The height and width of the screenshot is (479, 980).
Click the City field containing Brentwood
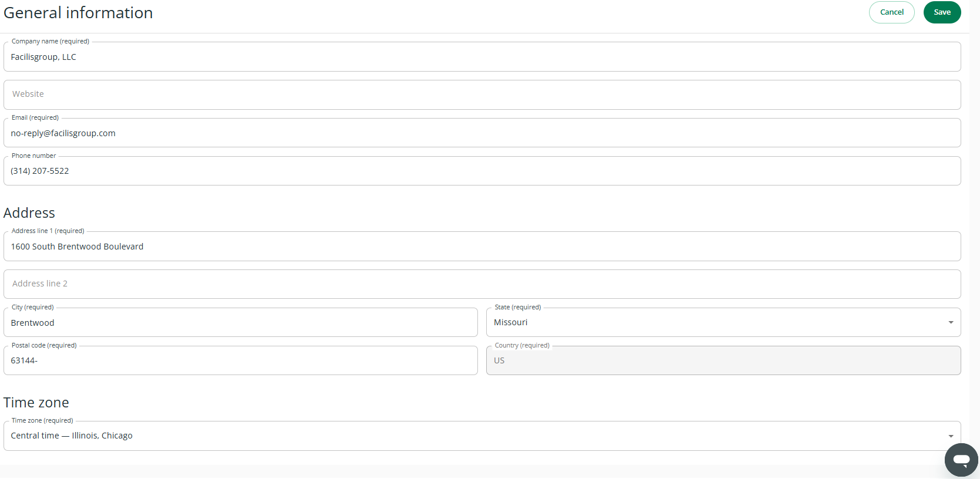(x=241, y=323)
